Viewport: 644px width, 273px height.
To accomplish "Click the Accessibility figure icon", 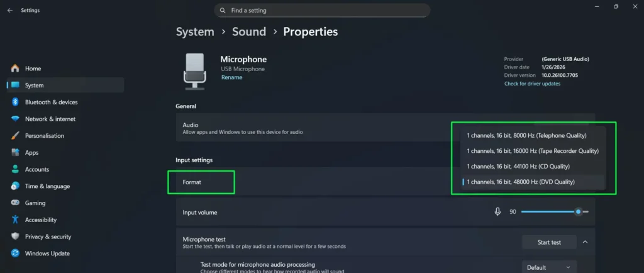I will pyautogui.click(x=15, y=220).
